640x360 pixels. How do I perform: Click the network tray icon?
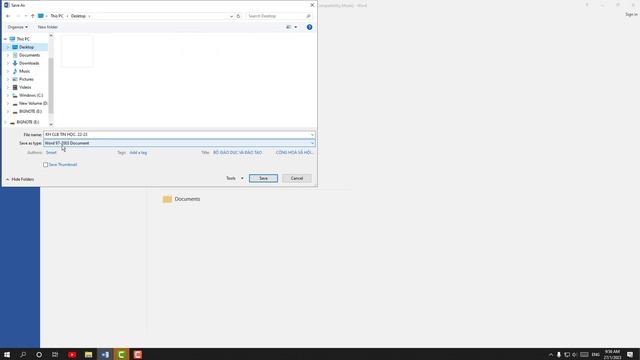567,355
